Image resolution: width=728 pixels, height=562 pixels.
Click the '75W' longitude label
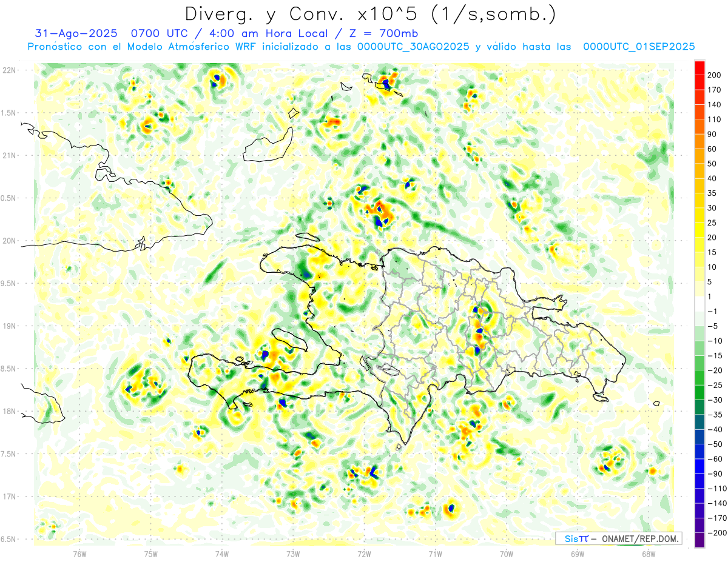pyautogui.click(x=151, y=554)
